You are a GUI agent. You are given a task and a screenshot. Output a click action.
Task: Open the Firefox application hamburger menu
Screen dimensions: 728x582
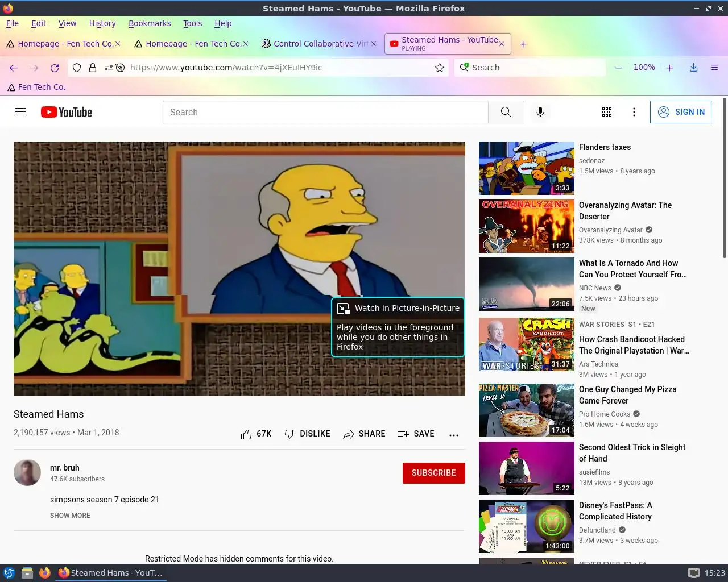(x=714, y=68)
